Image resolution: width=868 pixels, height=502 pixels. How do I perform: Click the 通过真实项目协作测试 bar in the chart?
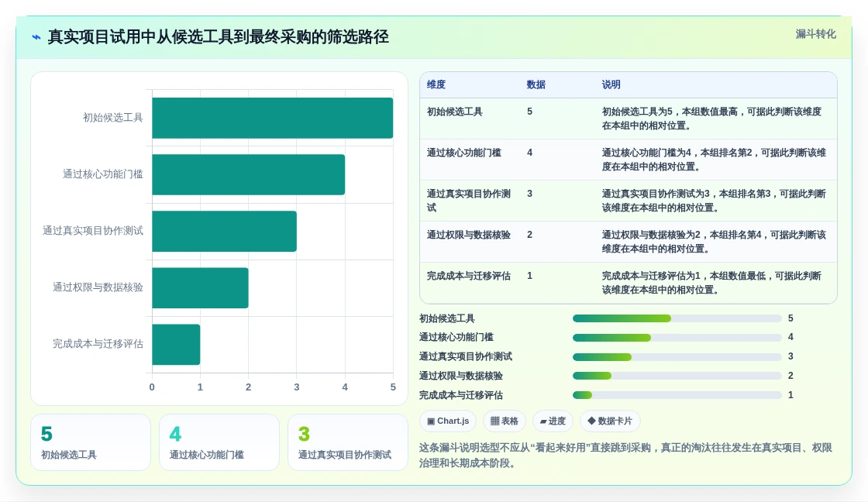224,232
